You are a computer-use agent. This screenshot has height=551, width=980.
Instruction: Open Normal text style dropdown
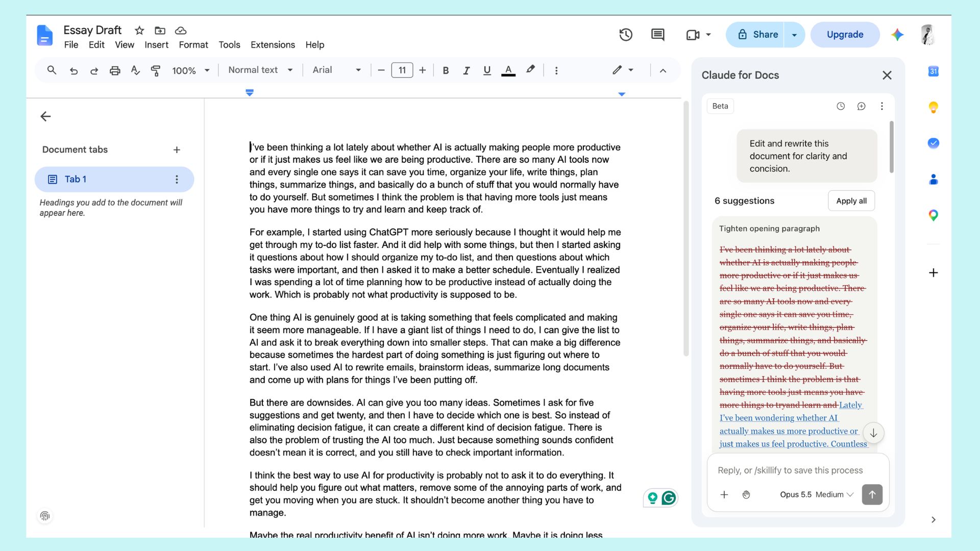[x=260, y=70]
